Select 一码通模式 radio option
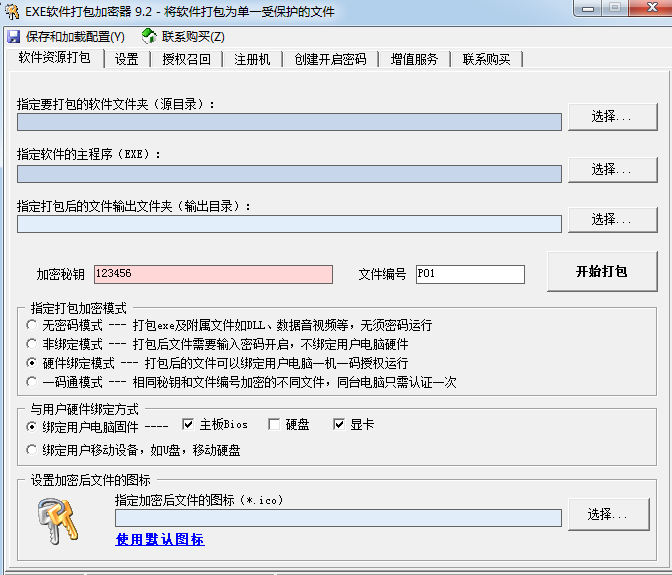This screenshot has width=672, height=575. click(x=31, y=382)
